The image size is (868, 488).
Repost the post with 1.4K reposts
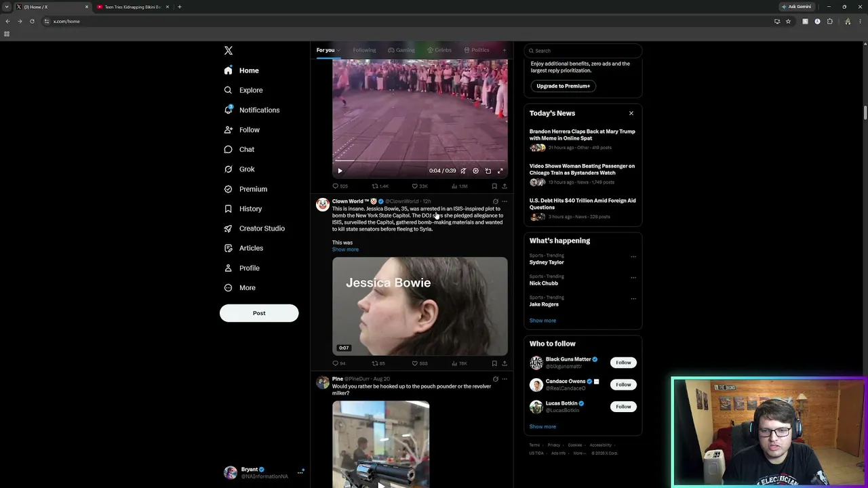[380, 186]
